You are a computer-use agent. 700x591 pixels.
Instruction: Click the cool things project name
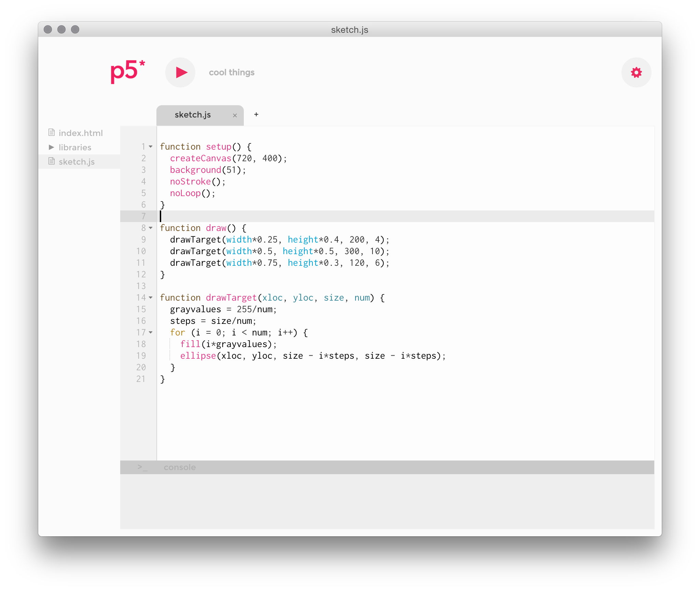point(232,72)
